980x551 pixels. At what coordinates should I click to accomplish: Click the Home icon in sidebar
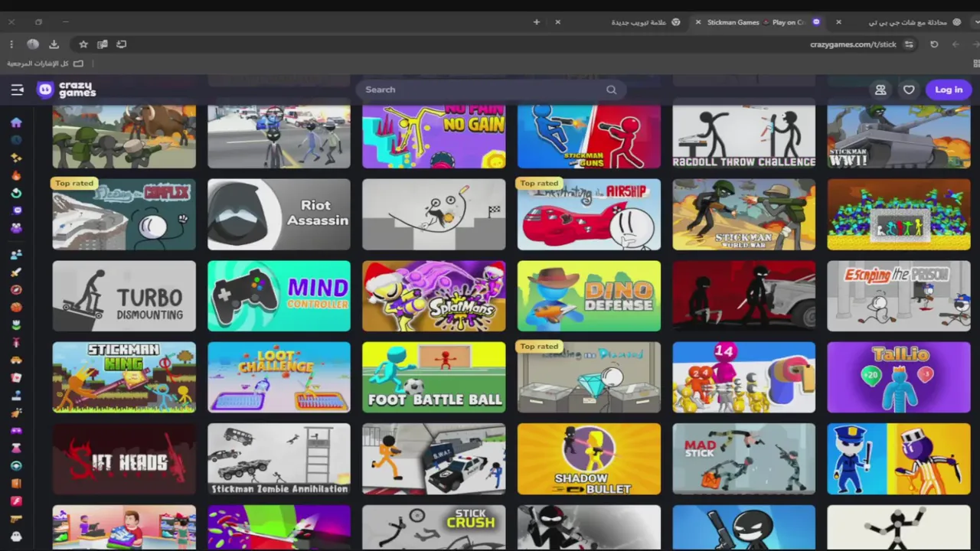coord(16,122)
